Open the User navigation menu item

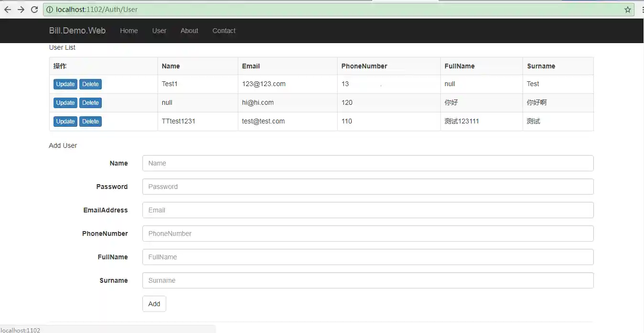tap(159, 31)
